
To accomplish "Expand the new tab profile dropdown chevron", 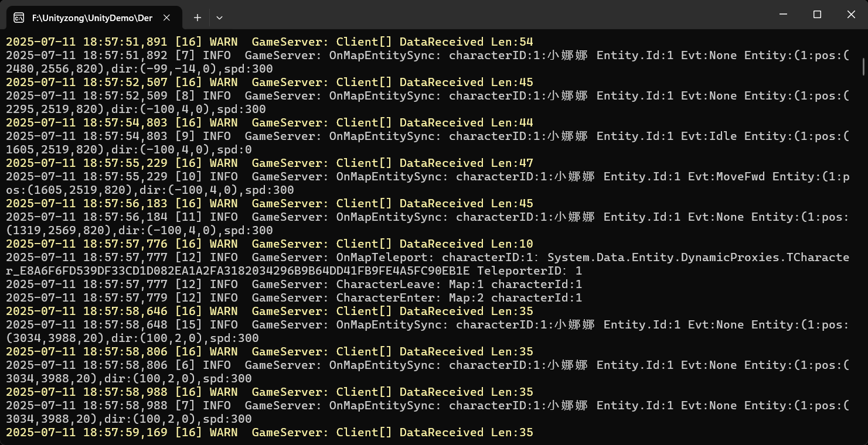I will (x=219, y=18).
